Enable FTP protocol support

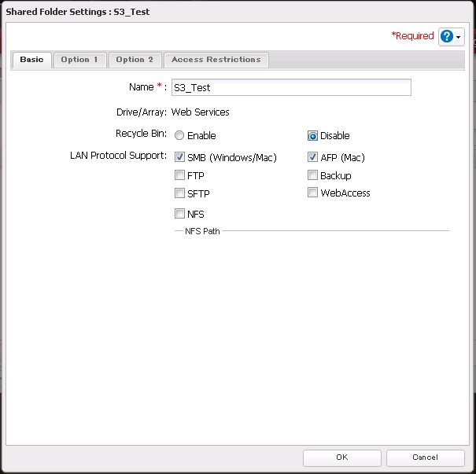tap(179, 176)
